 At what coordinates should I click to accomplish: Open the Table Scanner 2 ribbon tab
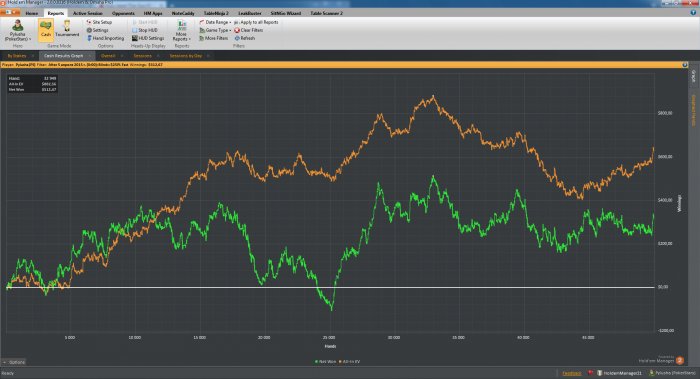[326, 13]
